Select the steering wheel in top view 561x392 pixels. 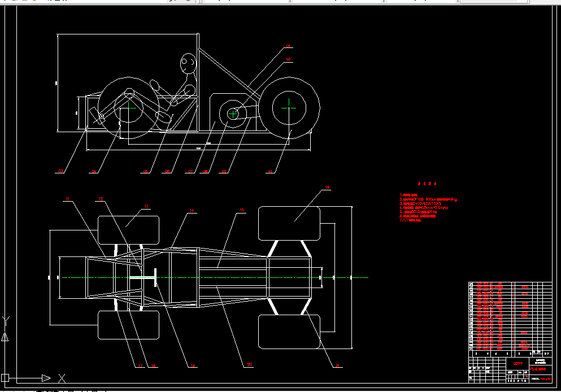(x=155, y=277)
